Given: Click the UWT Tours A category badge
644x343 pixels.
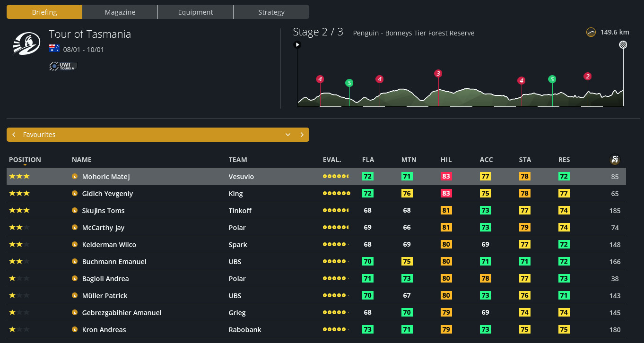Looking at the screenshot, I should [63, 66].
